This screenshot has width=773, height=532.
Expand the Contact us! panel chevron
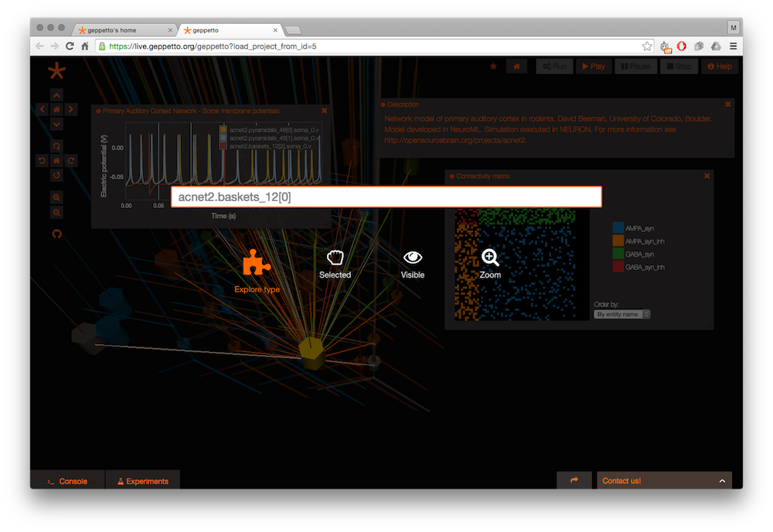(722, 481)
